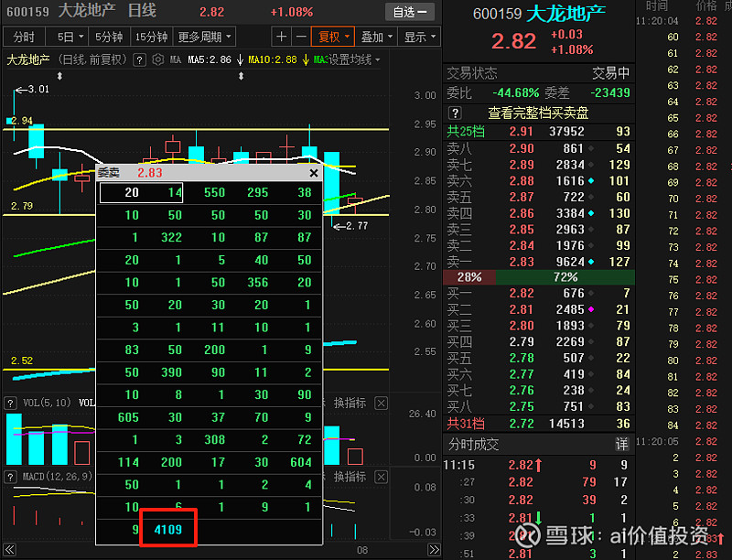Click the highlighted 4109 order cell
Image resolution: width=732 pixels, height=560 pixels.
[x=168, y=529]
